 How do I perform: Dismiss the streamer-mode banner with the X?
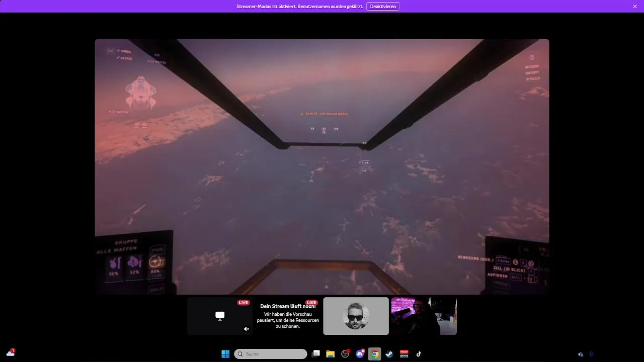(635, 6)
